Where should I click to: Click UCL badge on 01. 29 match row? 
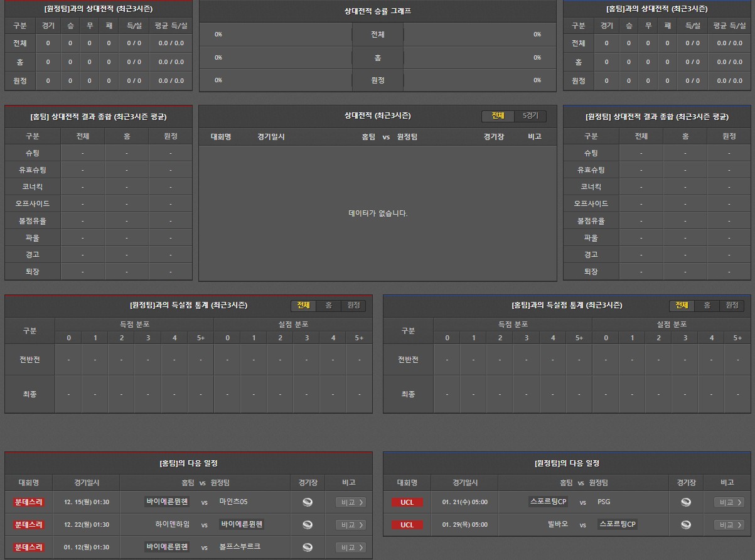tap(407, 525)
